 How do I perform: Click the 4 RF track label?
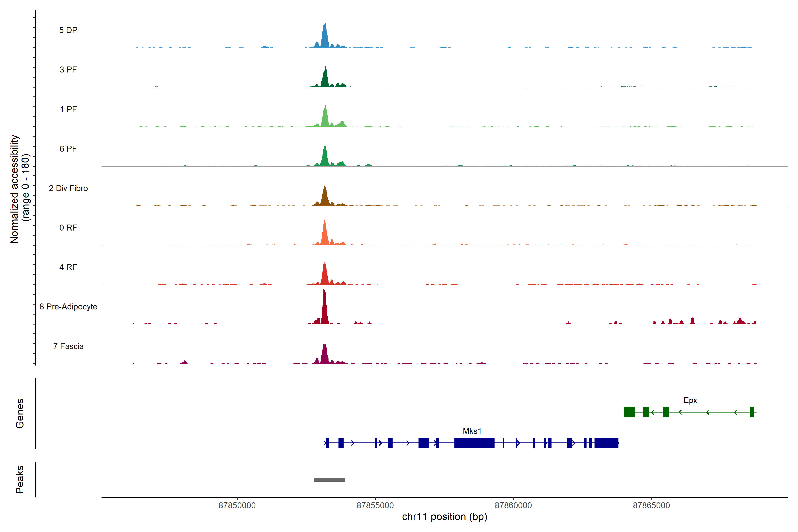(x=68, y=267)
